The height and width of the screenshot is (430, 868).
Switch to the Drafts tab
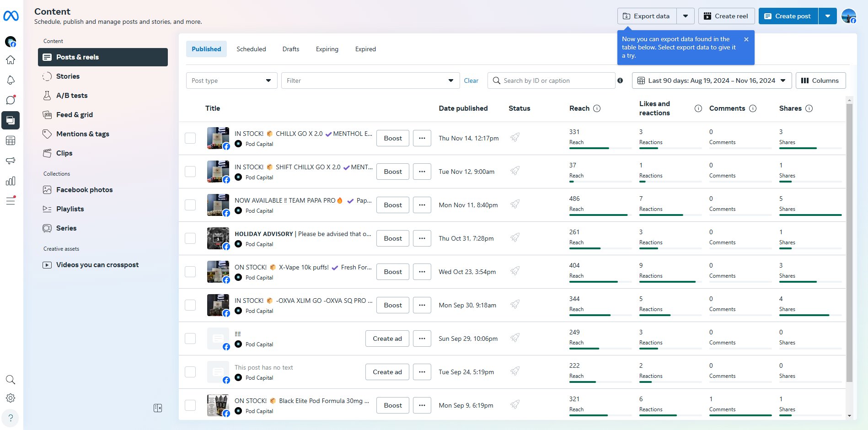(x=291, y=49)
